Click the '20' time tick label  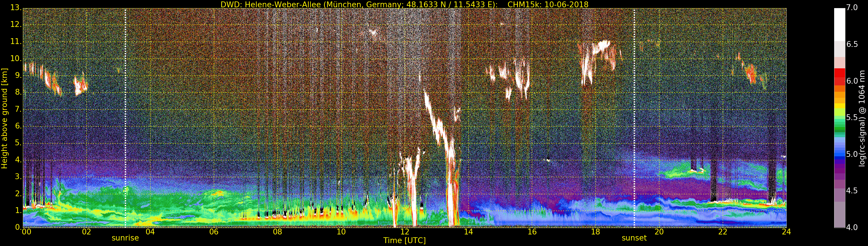[659, 232]
